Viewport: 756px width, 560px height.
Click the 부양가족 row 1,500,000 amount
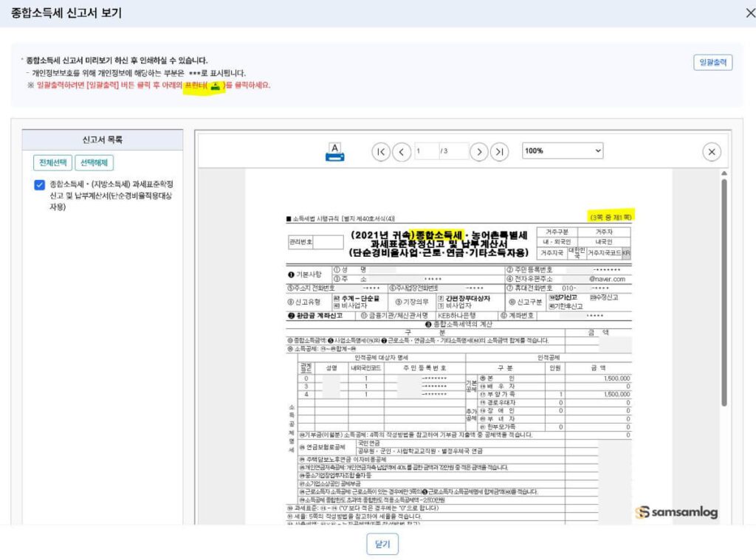pyautogui.click(x=616, y=394)
